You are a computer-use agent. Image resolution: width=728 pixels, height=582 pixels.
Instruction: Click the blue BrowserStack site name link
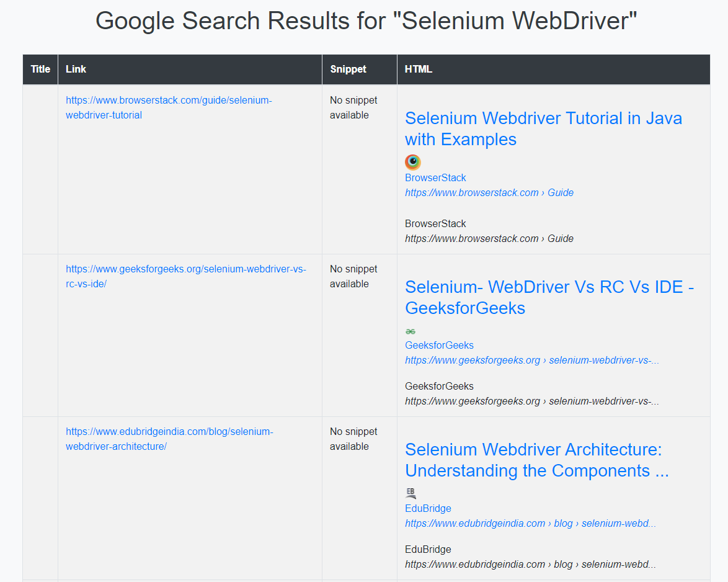tap(435, 178)
